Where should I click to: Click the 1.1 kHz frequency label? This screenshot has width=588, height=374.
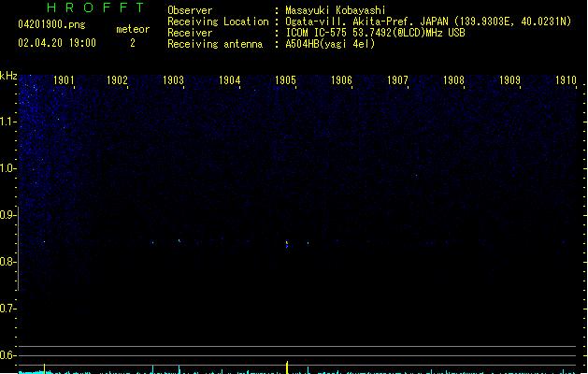pos(7,122)
